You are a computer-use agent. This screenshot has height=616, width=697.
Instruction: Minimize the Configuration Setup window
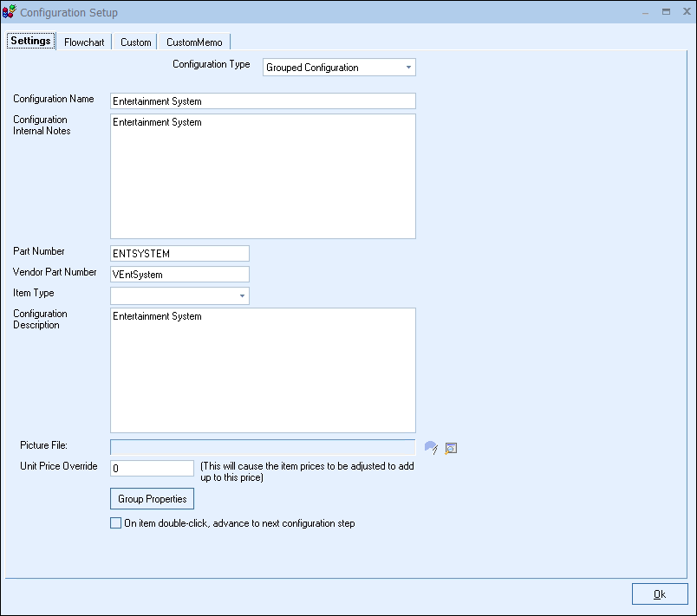pos(644,12)
